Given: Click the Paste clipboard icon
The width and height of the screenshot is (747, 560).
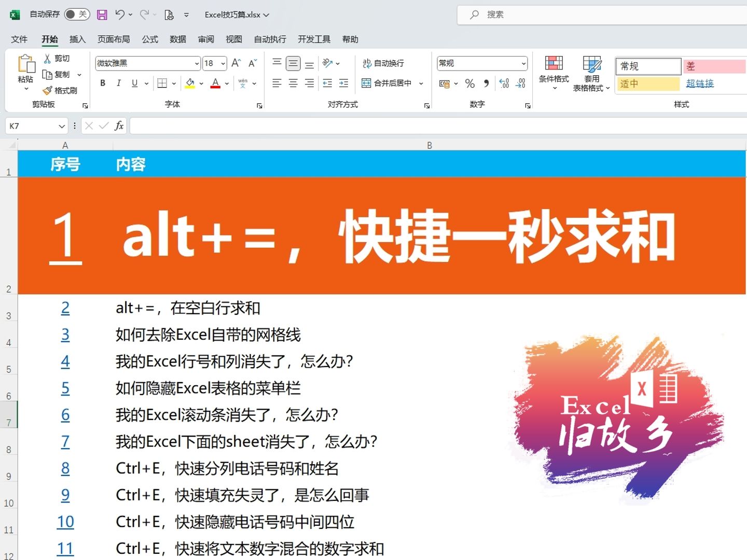Looking at the screenshot, I should click(26, 64).
